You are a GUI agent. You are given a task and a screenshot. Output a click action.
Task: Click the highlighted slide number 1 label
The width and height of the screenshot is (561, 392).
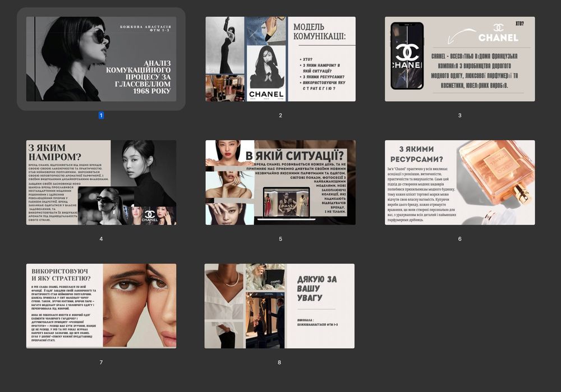click(101, 115)
